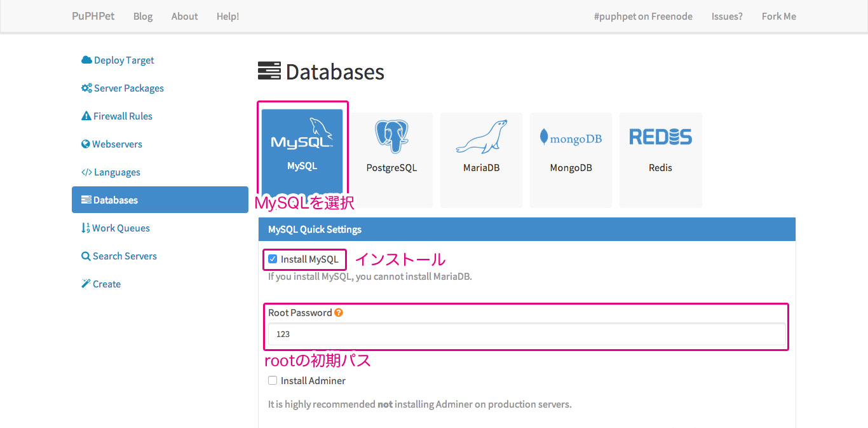Click the mongoDB leaf logo

571,137
